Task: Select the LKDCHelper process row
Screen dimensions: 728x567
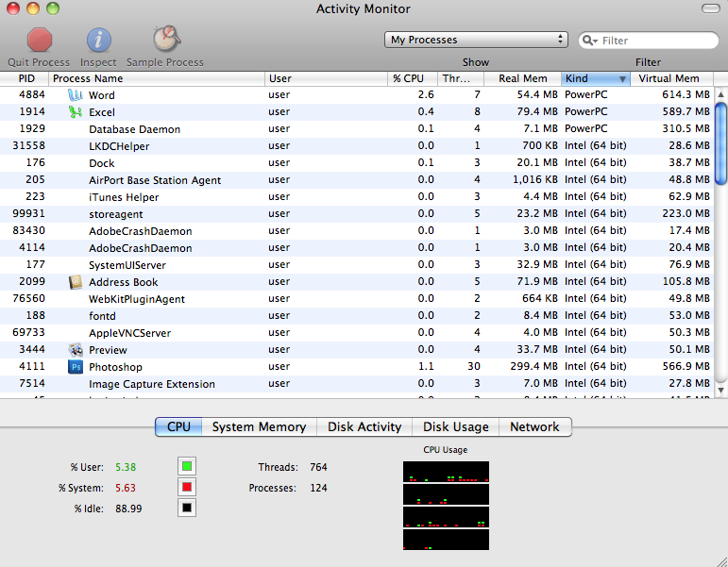Action: pyautogui.click(x=357, y=145)
